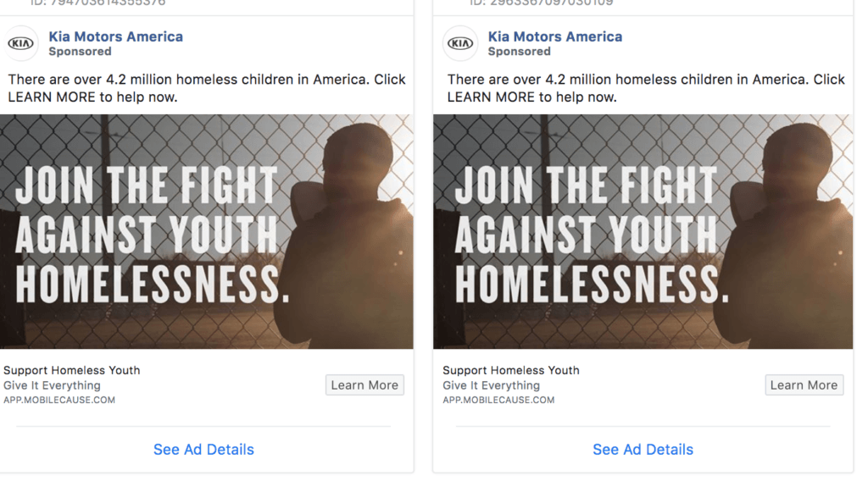Visit APP.MOBILECAUSE.COM link in right ad
The image size is (868, 481).
coord(498,400)
